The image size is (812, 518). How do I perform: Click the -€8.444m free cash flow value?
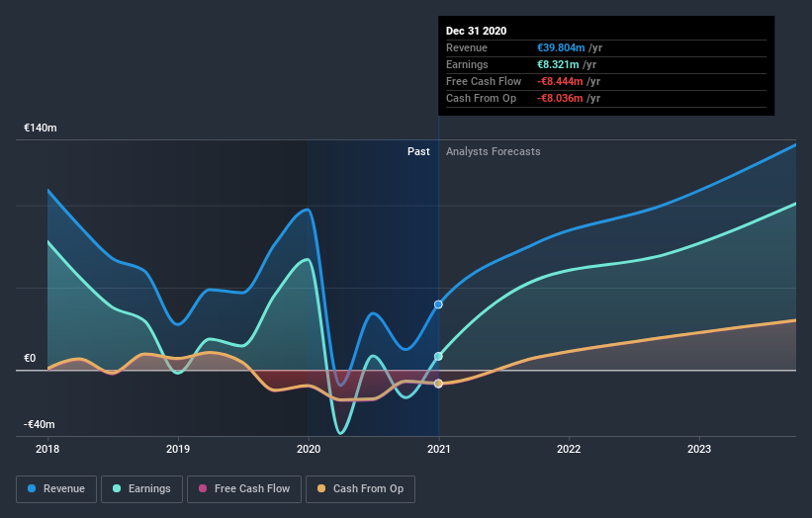point(560,81)
